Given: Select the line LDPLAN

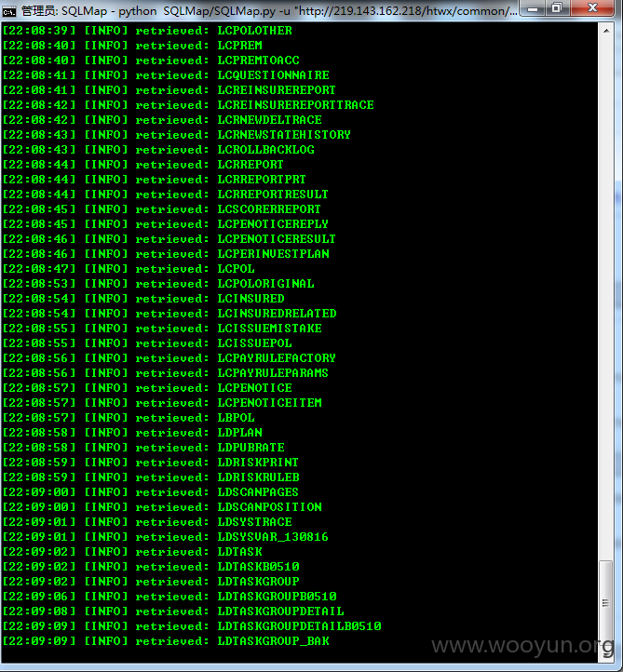Looking at the screenshot, I should [132, 433].
